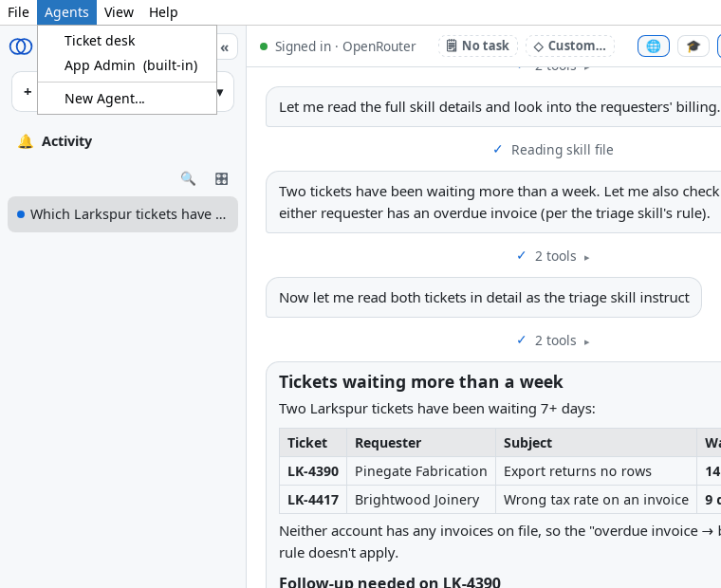Click the Ticket column header
The width and height of the screenshot is (721, 588).
coord(313,443)
